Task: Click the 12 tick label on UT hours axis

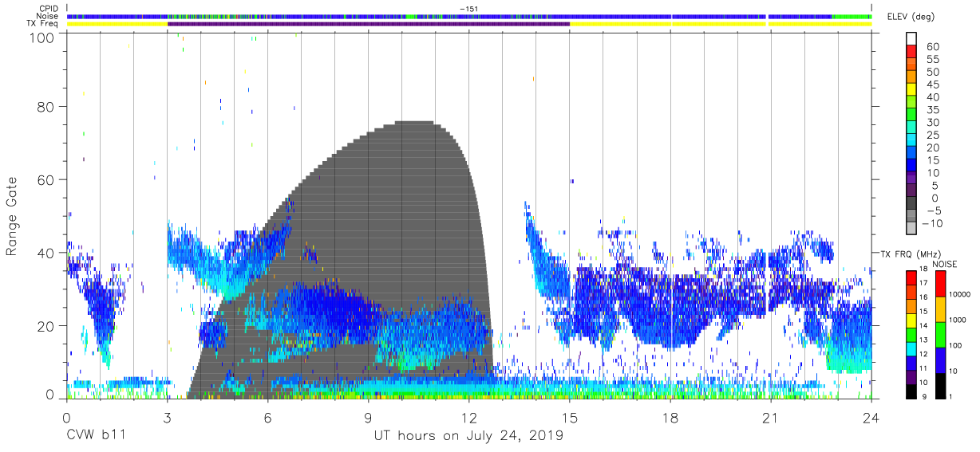Action: pos(468,417)
